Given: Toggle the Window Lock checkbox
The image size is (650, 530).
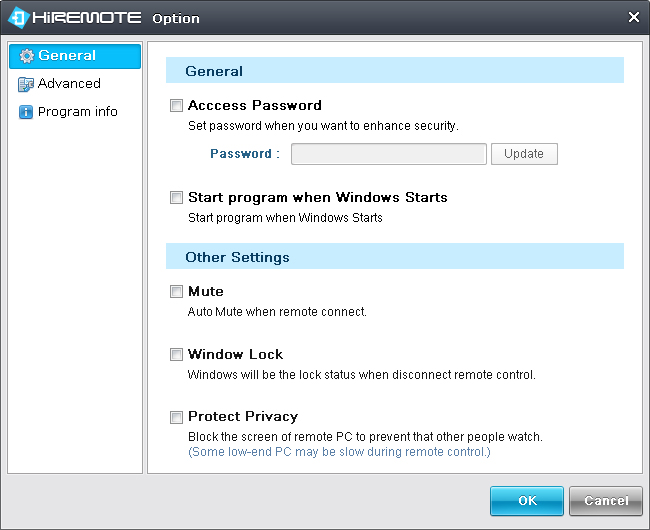Looking at the screenshot, I should 176,354.
